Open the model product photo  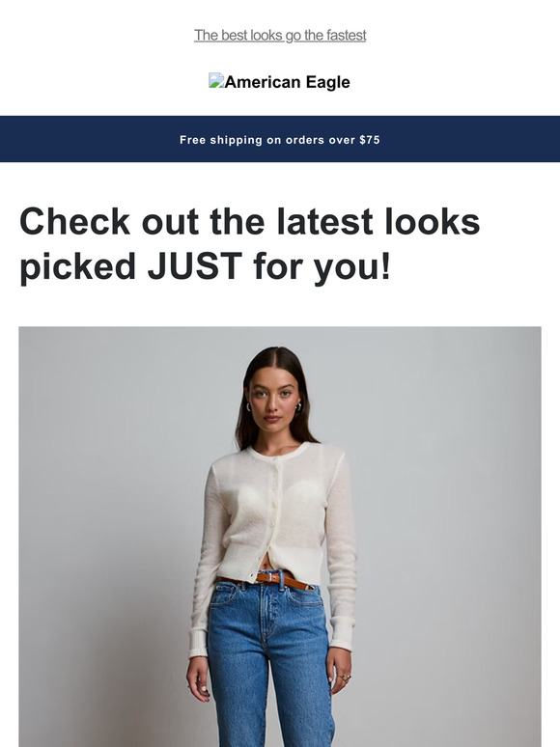coord(280,537)
